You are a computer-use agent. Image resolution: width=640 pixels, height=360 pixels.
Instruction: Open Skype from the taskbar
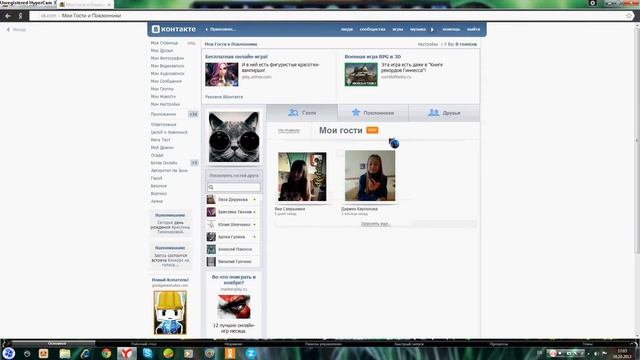tap(147, 353)
